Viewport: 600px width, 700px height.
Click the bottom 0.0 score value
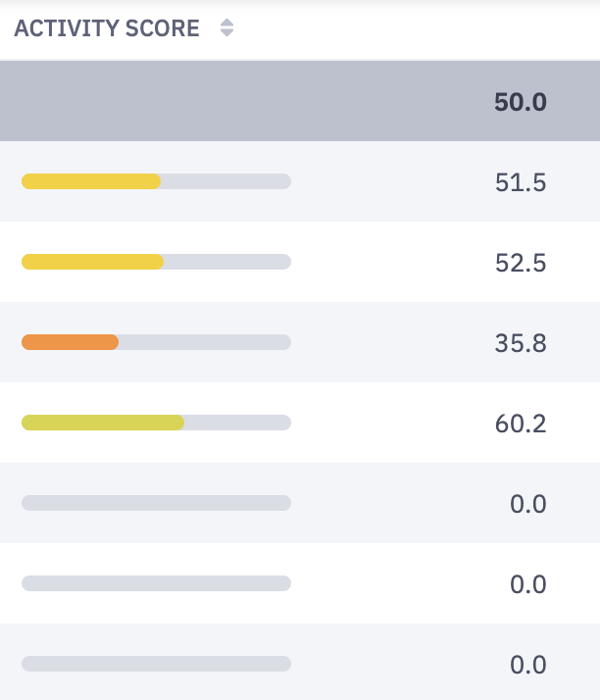[x=527, y=665]
